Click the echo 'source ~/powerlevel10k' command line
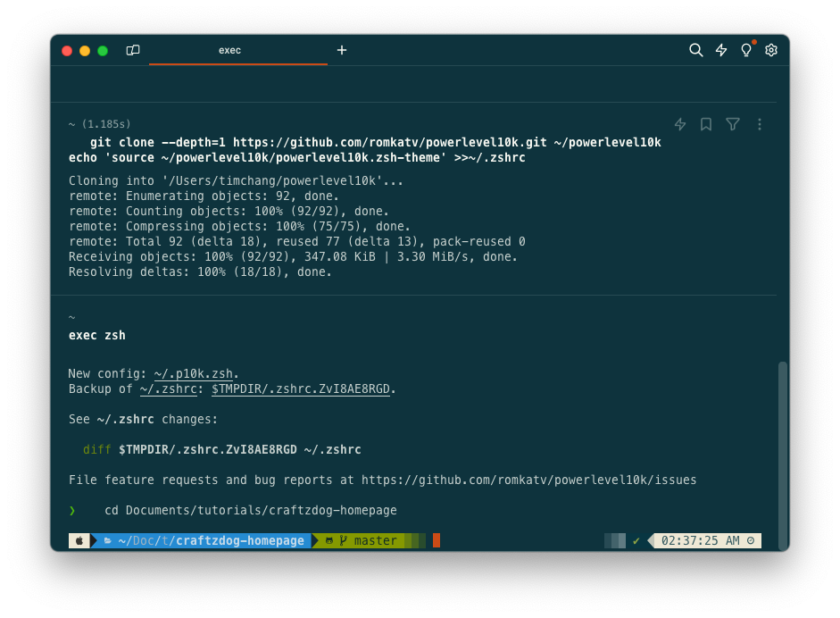The height and width of the screenshot is (618, 840). point(296,157)
